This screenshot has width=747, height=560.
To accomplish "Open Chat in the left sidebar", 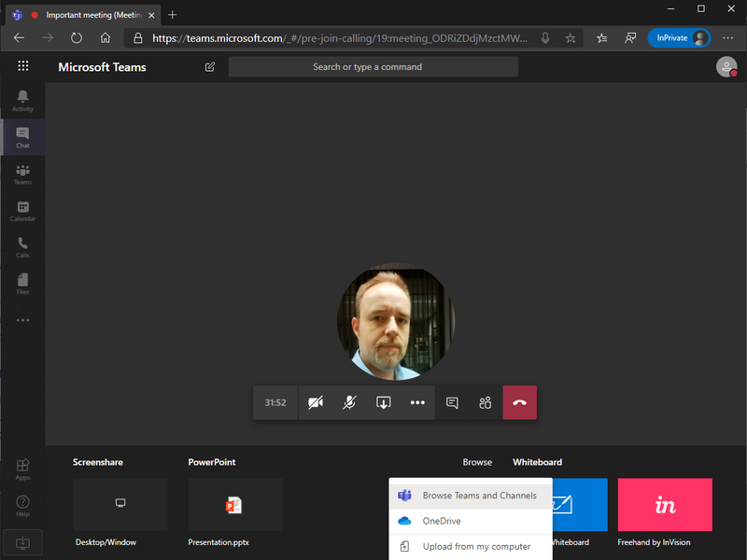I will pos(22,137).
